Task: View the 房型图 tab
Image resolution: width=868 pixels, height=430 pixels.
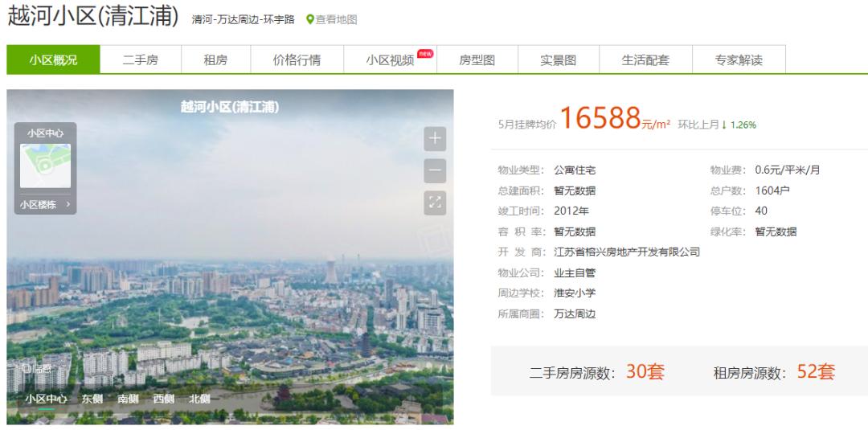Action: click(477, 59)
